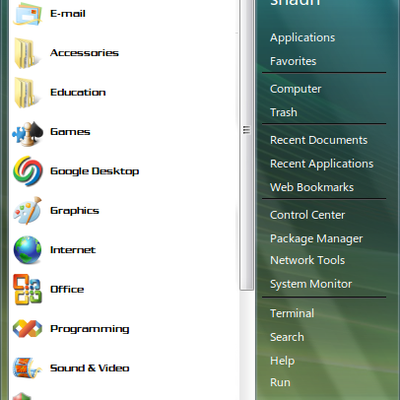The image size is (400, 400).
Task: Open Applications in the right pane
Action: coord(302,38)
